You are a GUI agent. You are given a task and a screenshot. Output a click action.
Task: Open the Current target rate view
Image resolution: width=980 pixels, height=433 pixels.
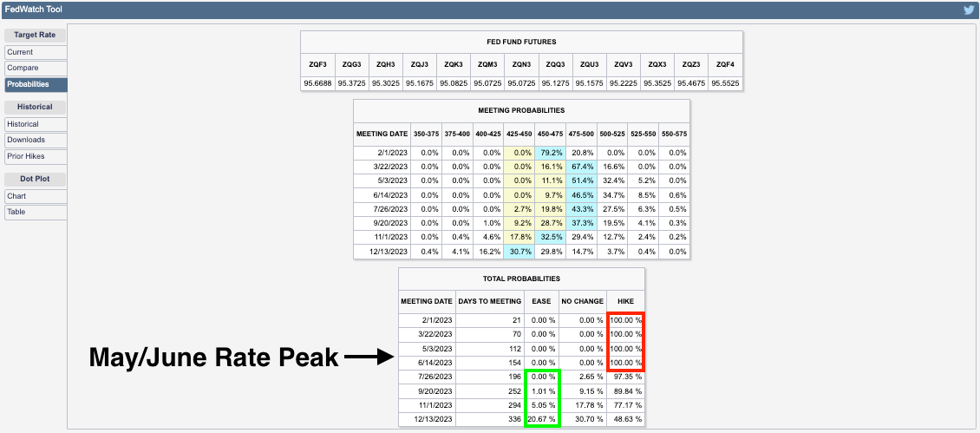[x=36, y=53]
